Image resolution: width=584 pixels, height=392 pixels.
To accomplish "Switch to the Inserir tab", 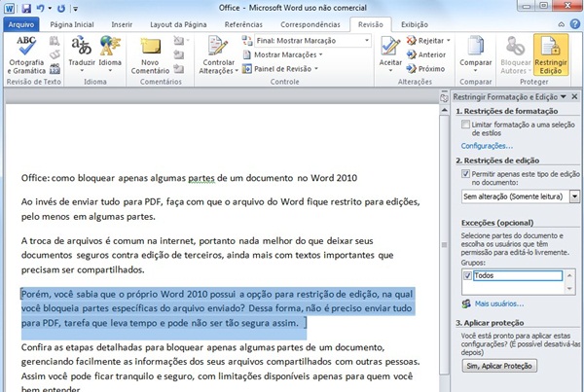I will 122,24.
